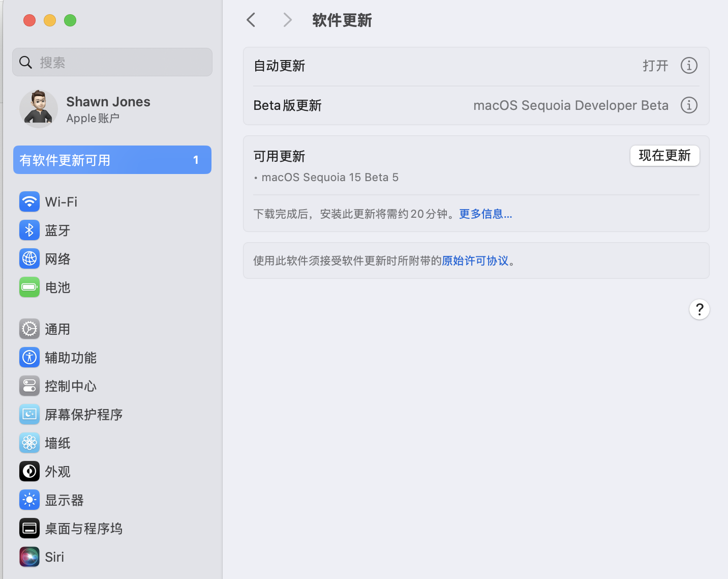Open the Accessibility (辅助功能) icon
This screenshot has width=728, height=579.
[x=29, y=358]
